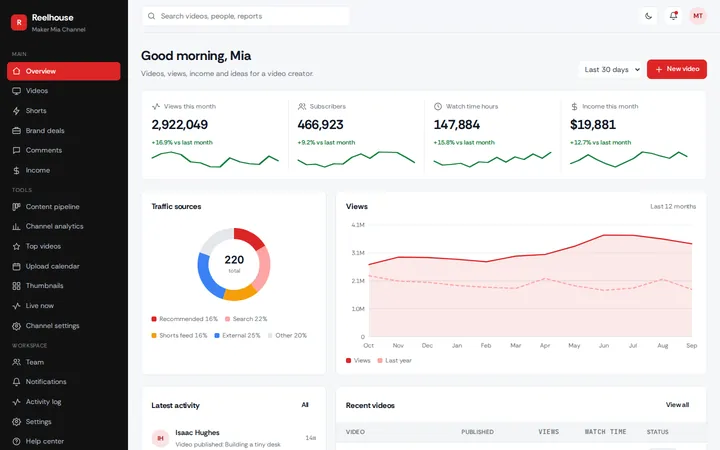
Task: Click the Isaac Hughes activity entry name
Action: click(x=197, y=433)
